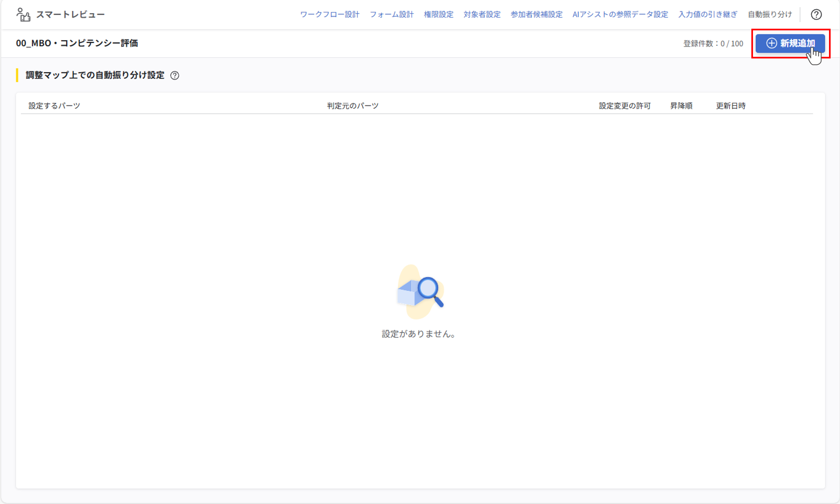Switch to フォーム設計
This screenshot has height=504, width=840.
[392, 14]
